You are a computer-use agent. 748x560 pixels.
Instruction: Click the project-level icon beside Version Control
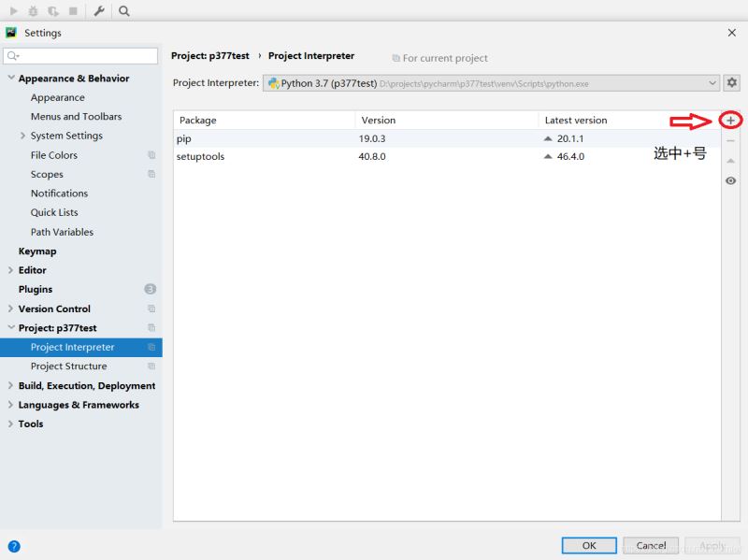(151, 309)
